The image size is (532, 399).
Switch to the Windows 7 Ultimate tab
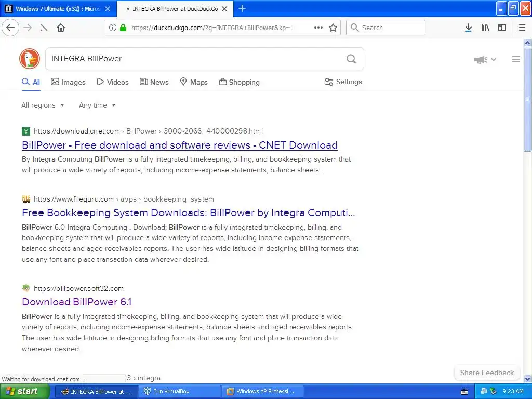point(58,9)
